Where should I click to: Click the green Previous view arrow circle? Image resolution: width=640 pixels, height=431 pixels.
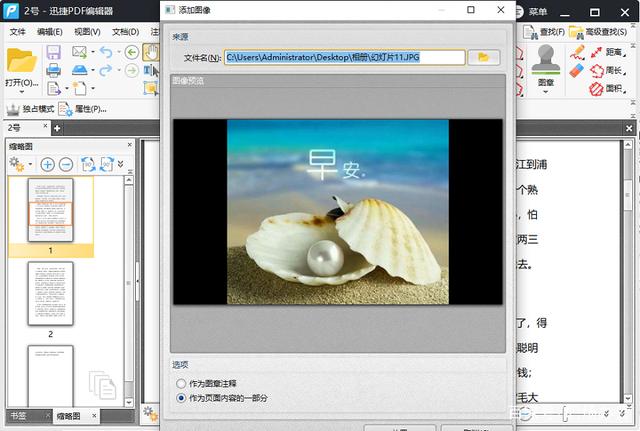[131, 52]
